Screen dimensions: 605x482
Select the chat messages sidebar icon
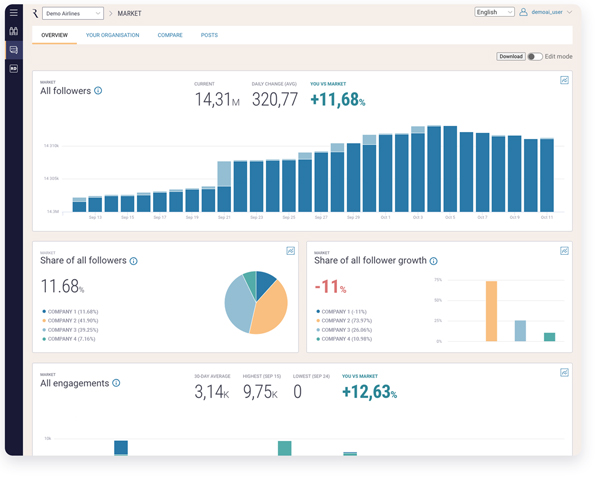point(14,50)
